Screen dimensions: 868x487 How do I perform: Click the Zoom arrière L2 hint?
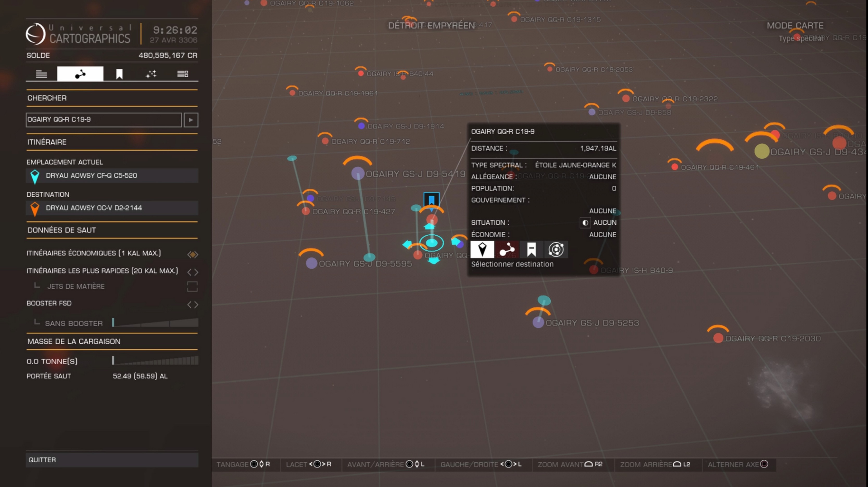[x=655, y=464]
